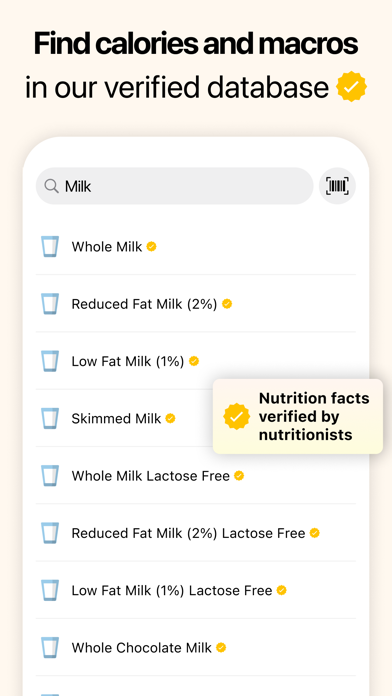Click verified badge beside Reduced Fat Milk (2%)
392x696 pixels.
(227, 304)
